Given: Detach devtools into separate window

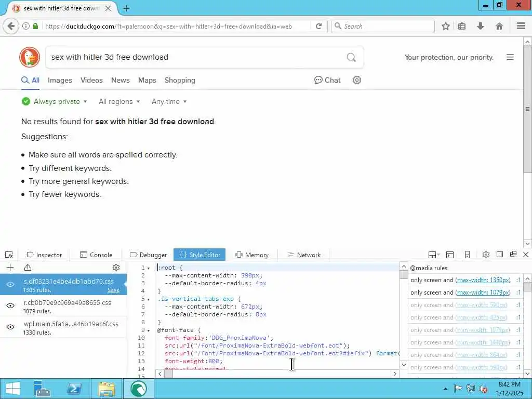Looking at the screenshot, I should [x=513, y=254].
